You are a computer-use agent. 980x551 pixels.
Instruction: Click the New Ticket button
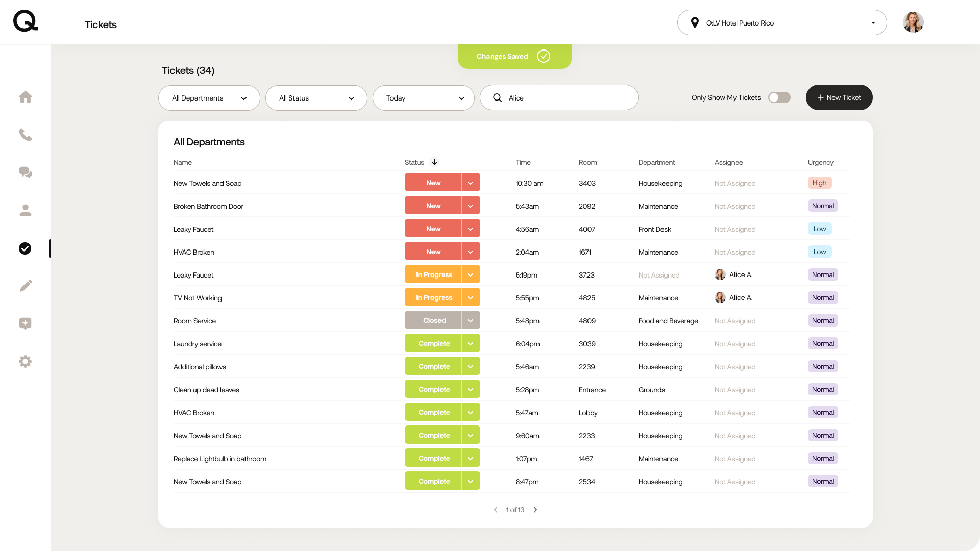[839, 97]
